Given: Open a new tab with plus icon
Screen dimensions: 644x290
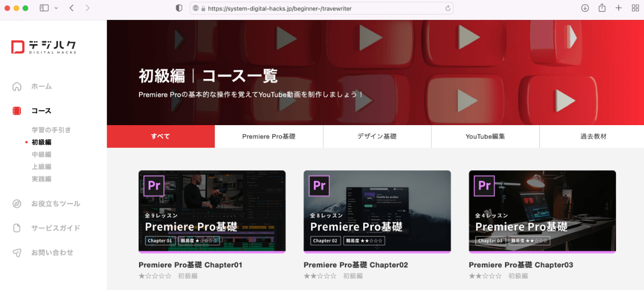Looking at the screenshot, I should click(x=619, y=8).
